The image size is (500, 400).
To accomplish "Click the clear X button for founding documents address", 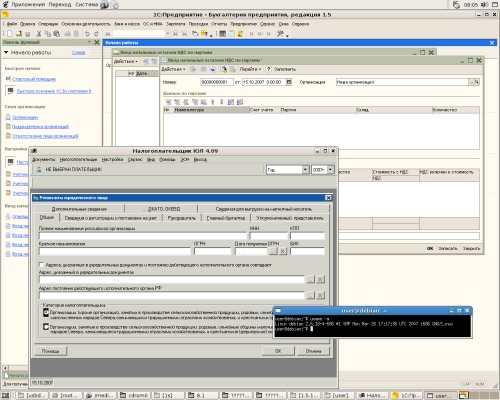I will tap(320, 279).
